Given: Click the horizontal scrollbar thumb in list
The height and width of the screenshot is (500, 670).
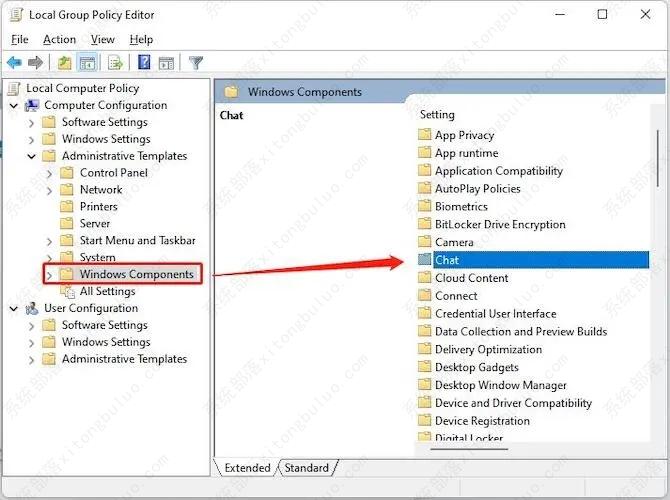Looking at the screenshot, I should pyautogui.click(x=469, y=449).
